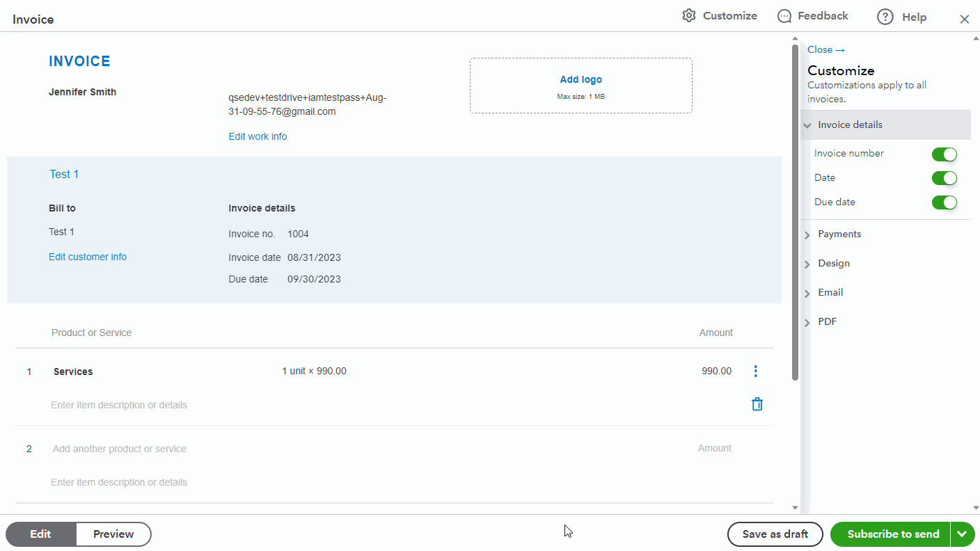Open the Edit customer info link
Image resolution: width=980 pixels, height=551 pixels.
coord(88,257)
